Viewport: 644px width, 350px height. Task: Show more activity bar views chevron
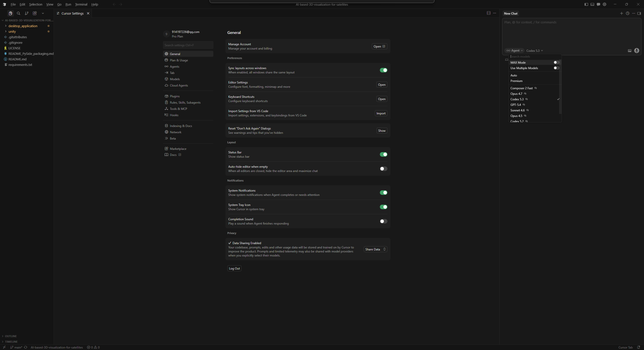point(43,13)
